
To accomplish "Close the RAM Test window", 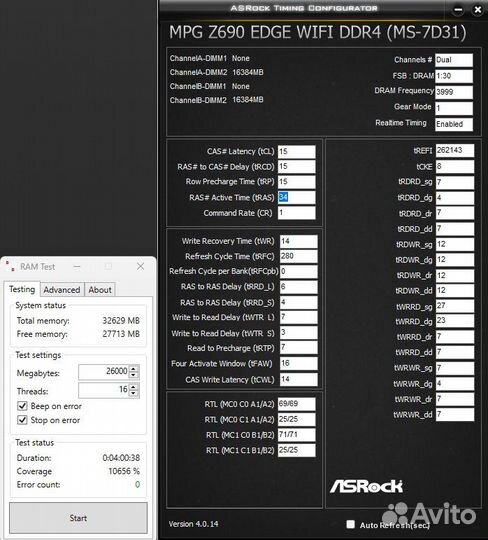I will click(x=141, y=266).
